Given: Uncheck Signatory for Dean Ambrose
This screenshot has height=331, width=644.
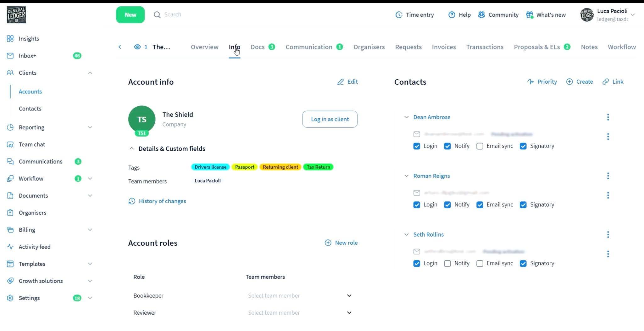Looking at the screenshot, I should pyautogui.click(x=523, y=146).
